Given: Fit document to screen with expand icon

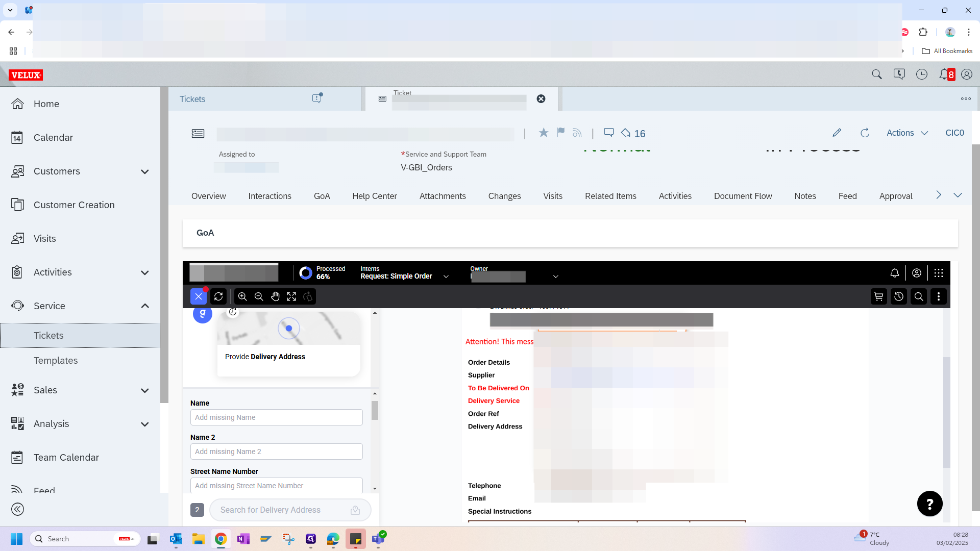Looking at the screenshot, I should point(291,296).
